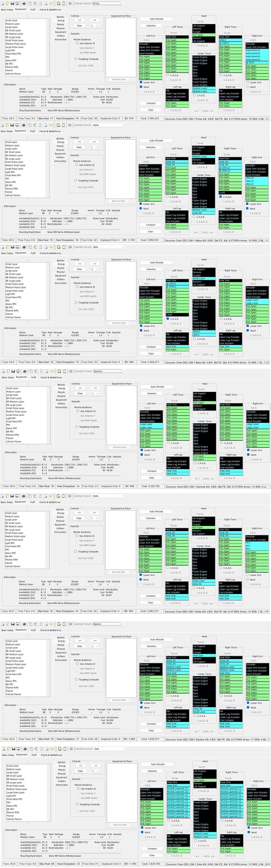
Task: Click Save floppy icon in Zeta variant toolbar
Action: (14, 749)
